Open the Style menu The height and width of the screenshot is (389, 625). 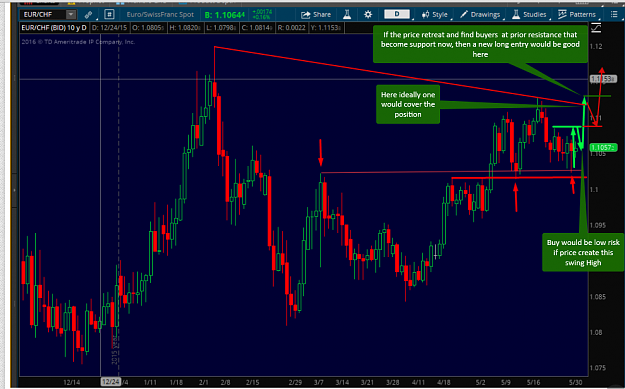[x=435, y=15]
